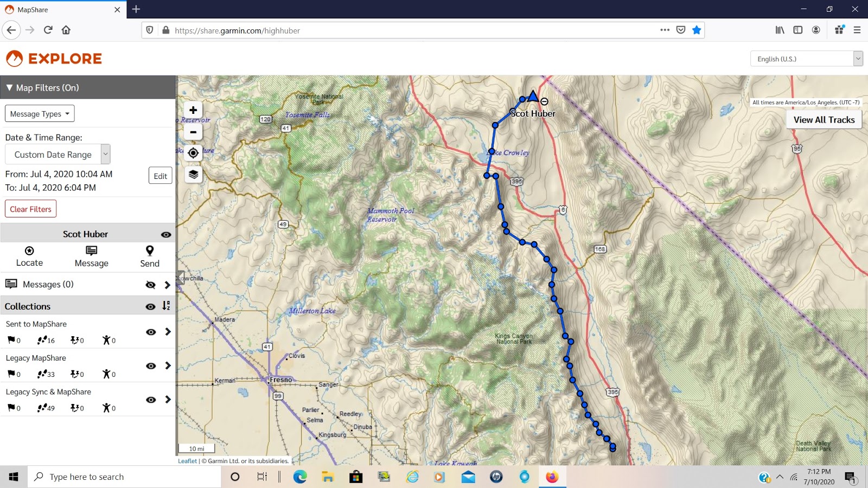
Task: Click the Firefox extensions icon
Action: [839, 30]
